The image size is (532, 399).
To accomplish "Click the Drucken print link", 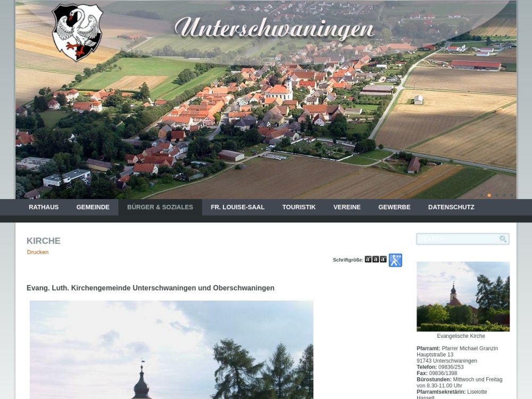I will coord(38,252).
